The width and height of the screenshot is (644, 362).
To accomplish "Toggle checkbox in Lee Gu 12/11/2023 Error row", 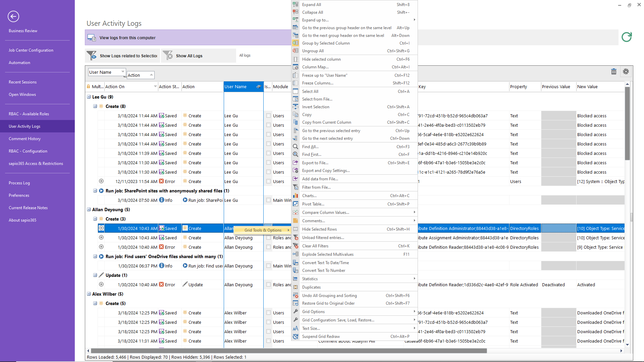I will (x=268, y=181).
